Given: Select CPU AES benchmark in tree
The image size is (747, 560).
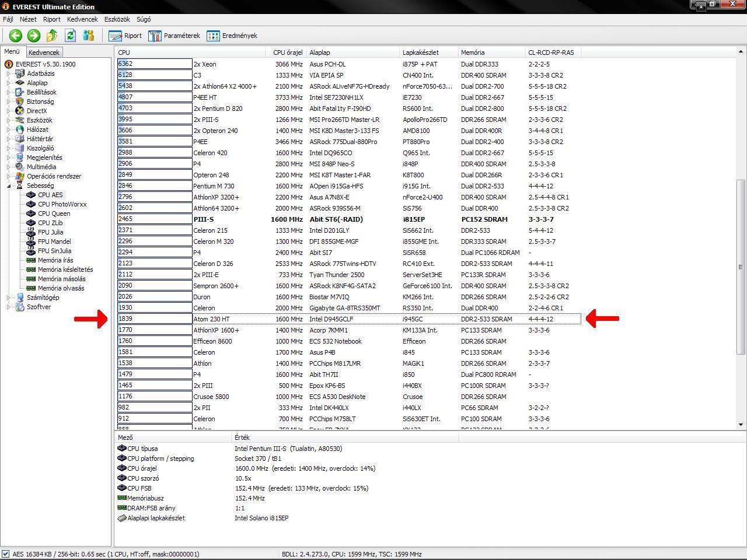Looking at the screenshot, I should click(x=50, y=195).
